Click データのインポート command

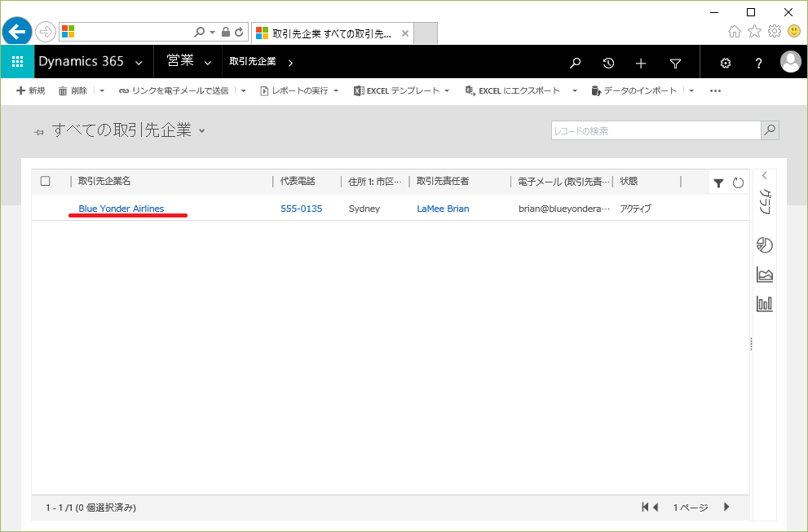(634, 90)
